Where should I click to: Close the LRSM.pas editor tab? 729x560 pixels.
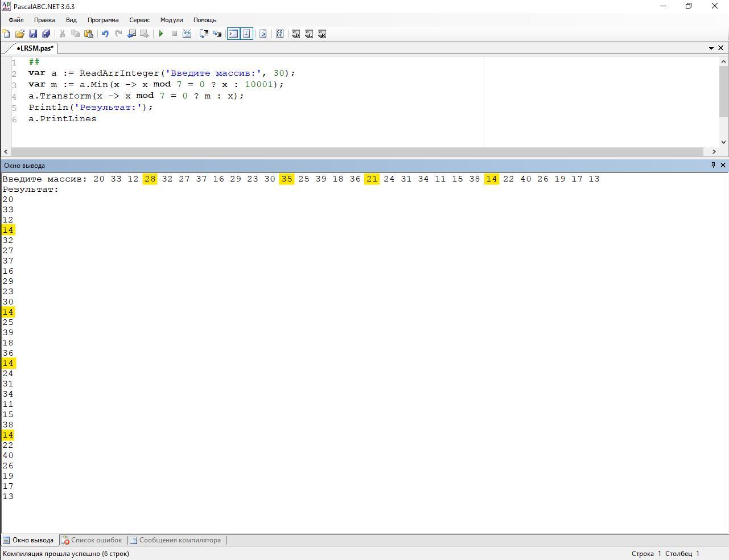tap(720, 48)
